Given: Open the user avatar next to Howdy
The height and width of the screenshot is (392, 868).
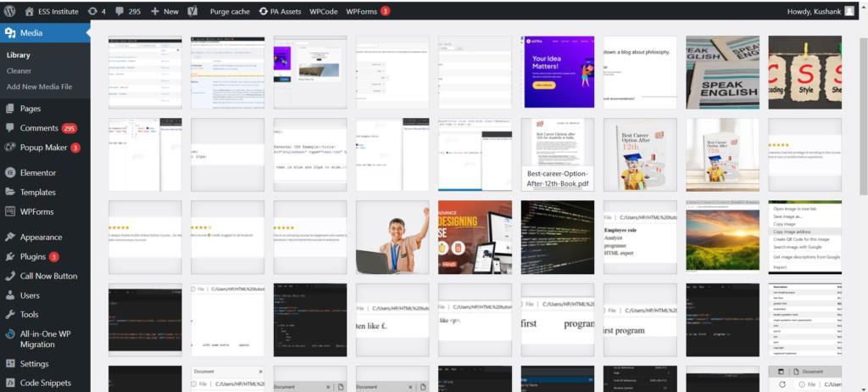Looking at the screenshot, I should point(849,11).
